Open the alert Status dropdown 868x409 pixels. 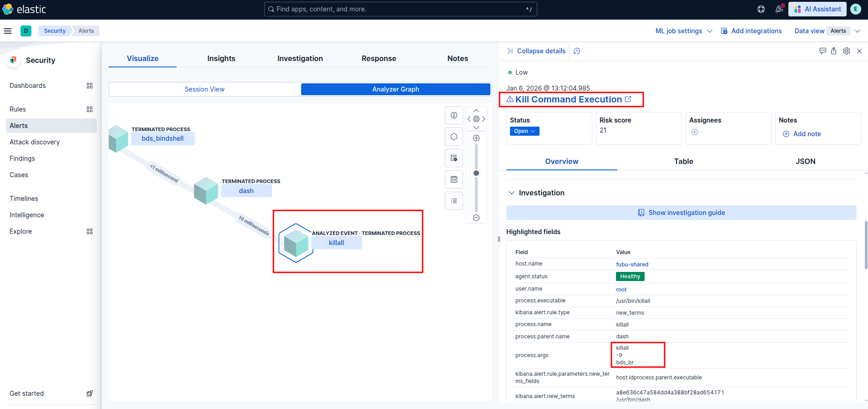click(524, 131)
